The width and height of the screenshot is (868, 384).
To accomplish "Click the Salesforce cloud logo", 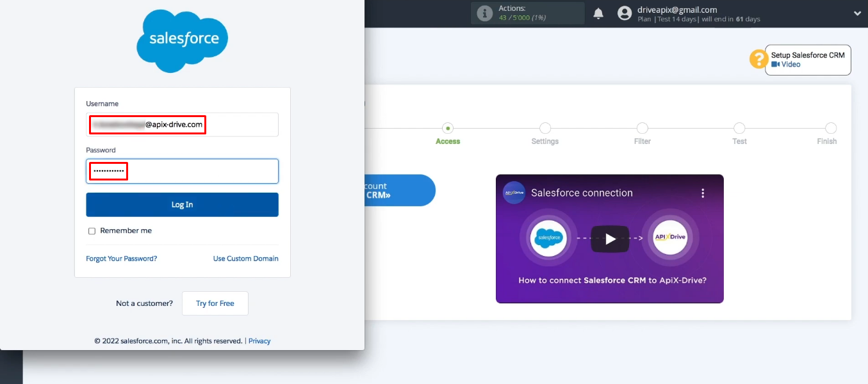I will (182, 40).
